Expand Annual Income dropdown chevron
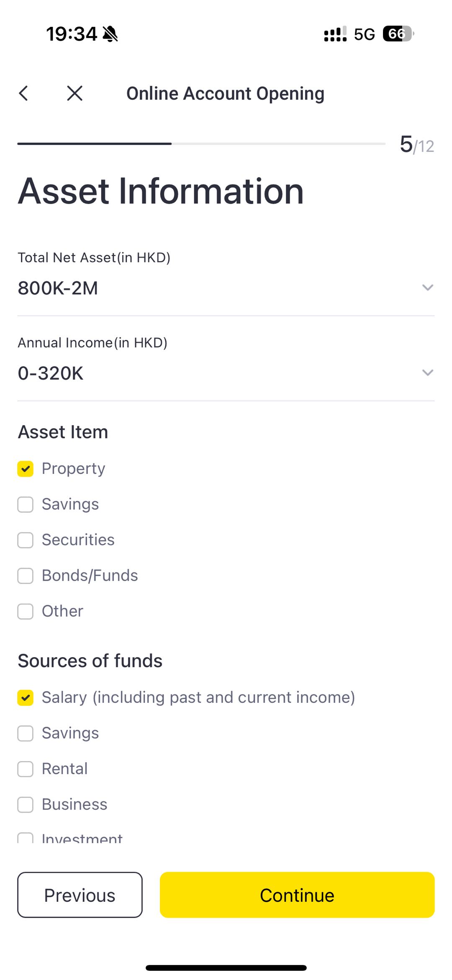Screen dimensions: 452x980 pos(427,373)
